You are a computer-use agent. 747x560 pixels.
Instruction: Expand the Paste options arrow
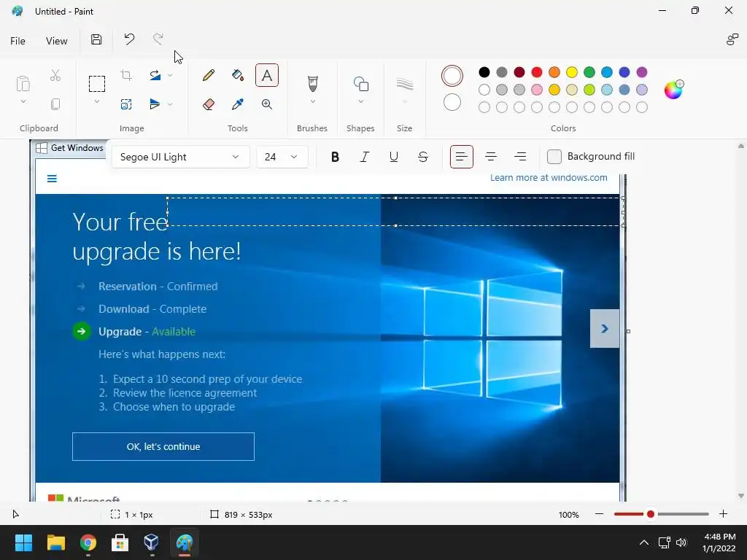pyautogui.click(x=23, y=101)
